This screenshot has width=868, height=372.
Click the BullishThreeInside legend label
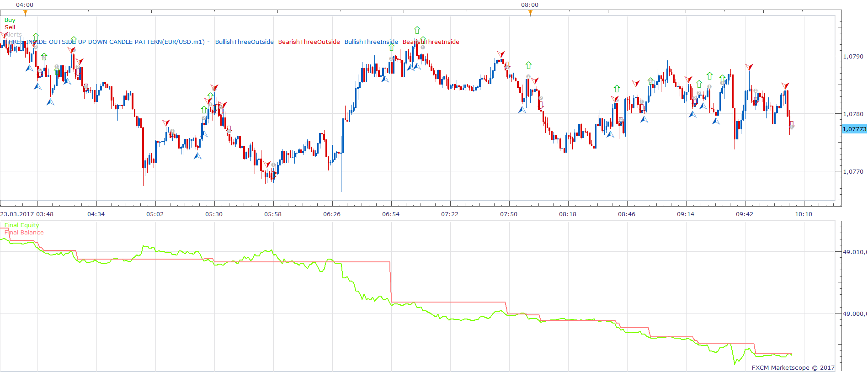point(371,42)
